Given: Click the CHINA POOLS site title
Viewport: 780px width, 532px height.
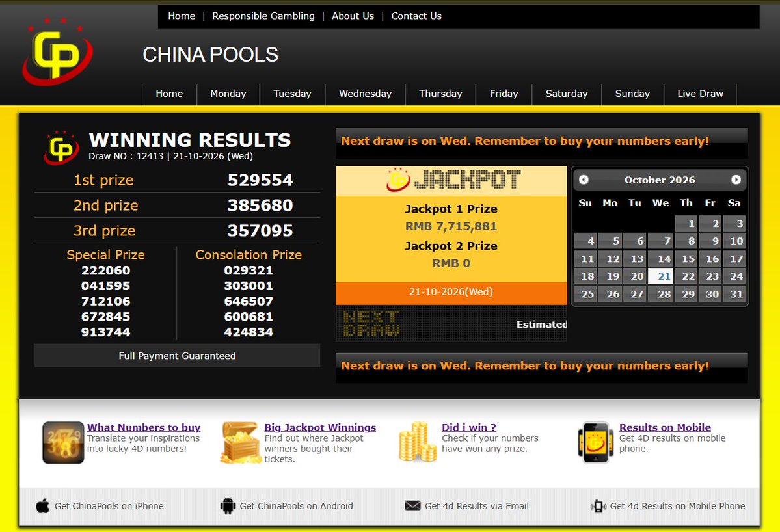Looking at the screenshot, I should coord(210,55).
